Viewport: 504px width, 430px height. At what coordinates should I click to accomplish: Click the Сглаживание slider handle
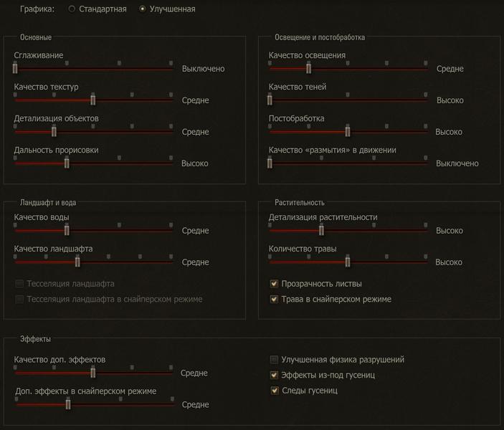[x=15, y=68]
